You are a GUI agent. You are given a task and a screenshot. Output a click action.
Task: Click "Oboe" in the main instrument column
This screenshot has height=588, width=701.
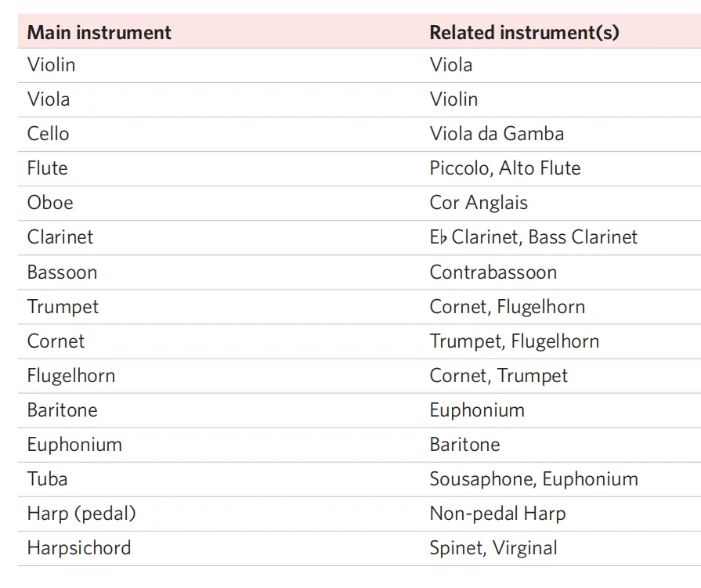point(50,203)
